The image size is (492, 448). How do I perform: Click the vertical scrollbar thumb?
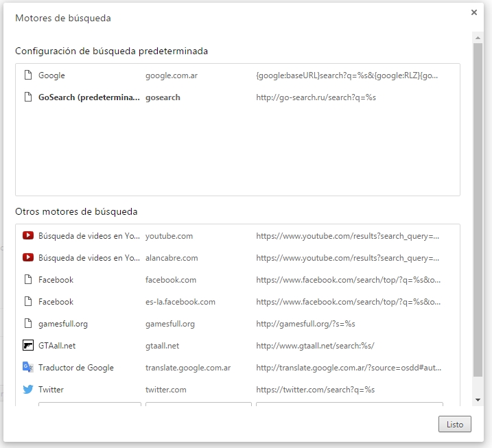(x=478, y=209)
